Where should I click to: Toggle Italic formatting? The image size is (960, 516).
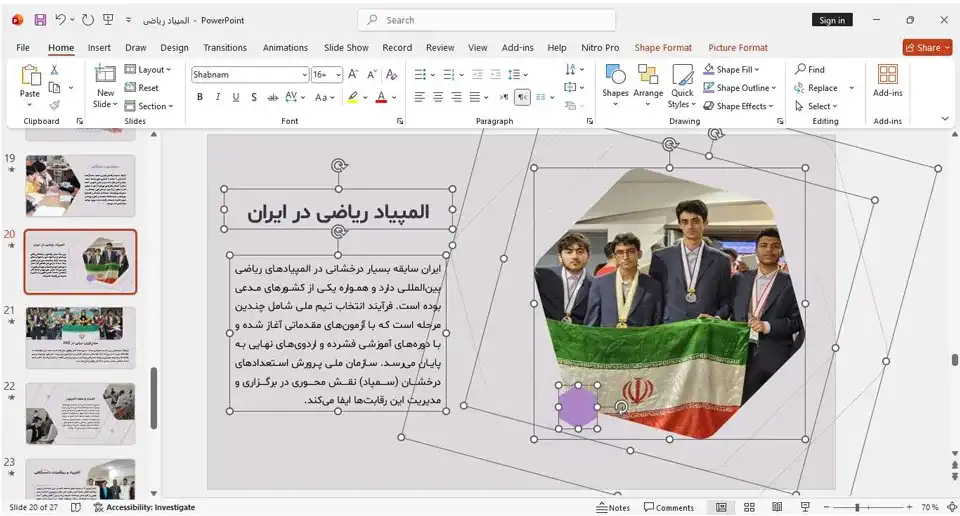coord(218,97)
